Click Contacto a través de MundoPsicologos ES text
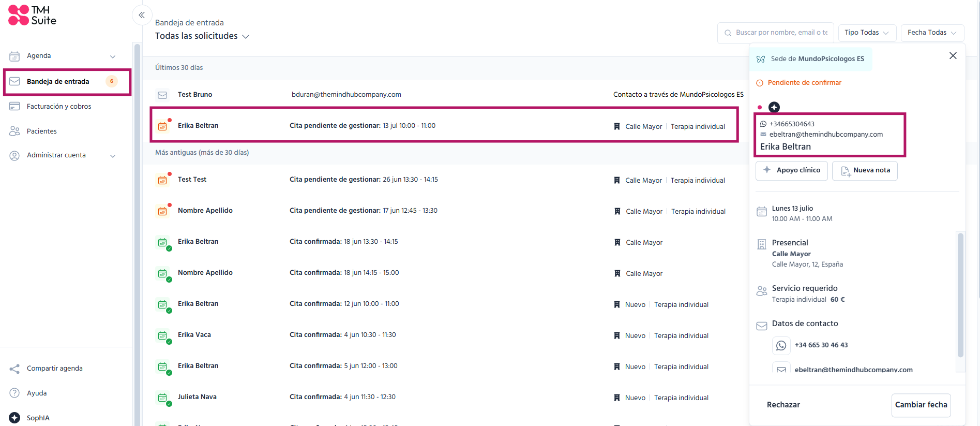The image size is (980, 426). [679, 95]
